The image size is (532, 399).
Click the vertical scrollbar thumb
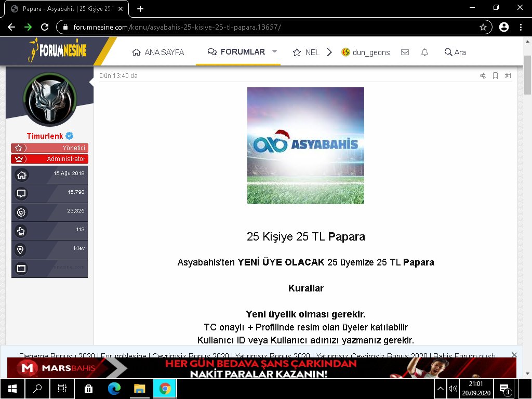[x=527, y=75]
